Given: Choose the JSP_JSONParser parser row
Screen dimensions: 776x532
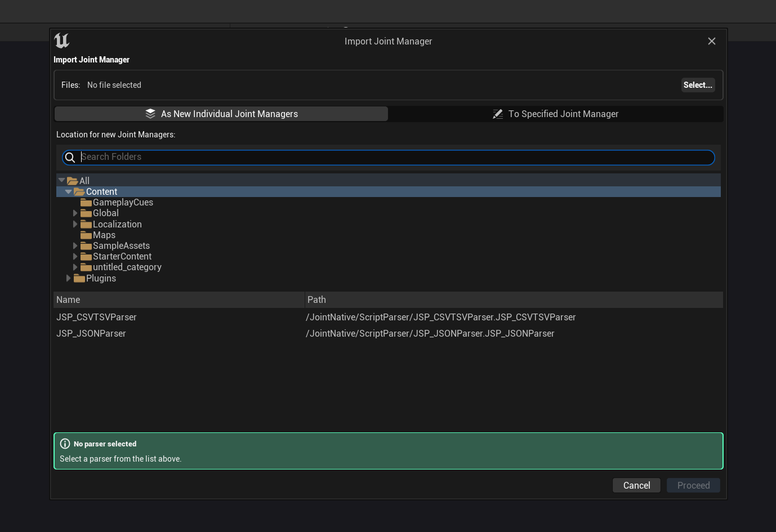Looking at the screenshot, I should pos(91,334).
